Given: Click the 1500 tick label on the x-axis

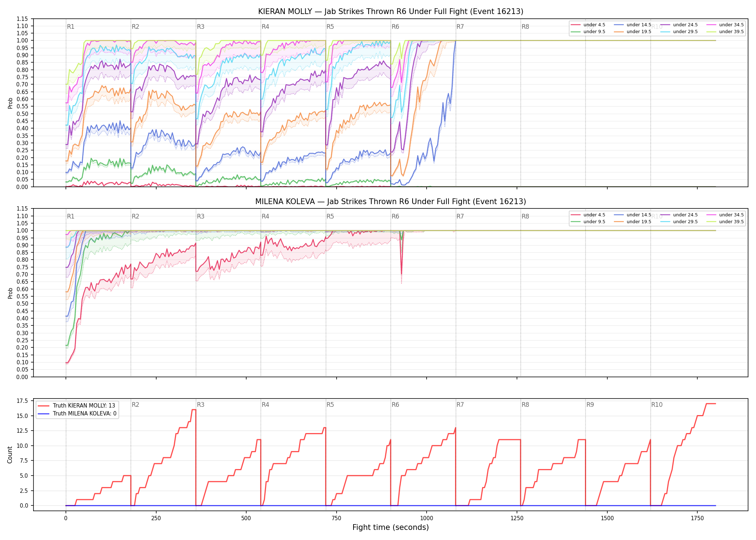Looking at the screenshot, I should click(607, 518).
